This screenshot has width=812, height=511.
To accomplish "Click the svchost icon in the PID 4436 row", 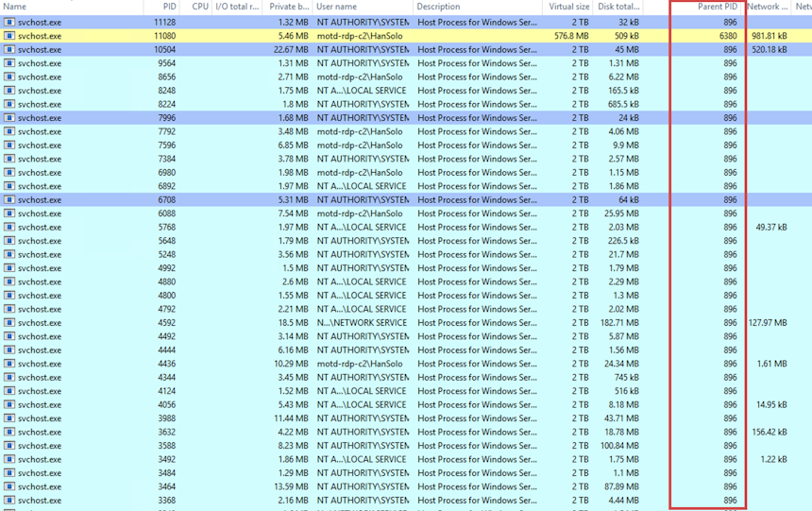I will (x=9, y=364).
